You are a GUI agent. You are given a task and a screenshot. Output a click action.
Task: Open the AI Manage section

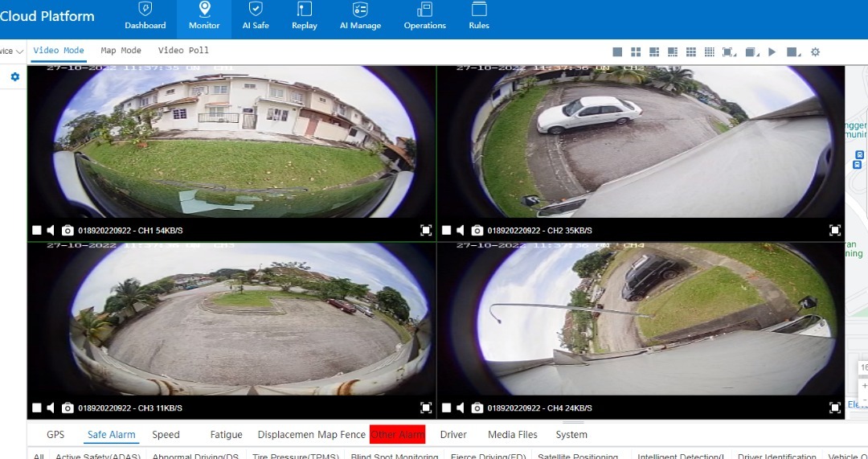click(360, 18)
